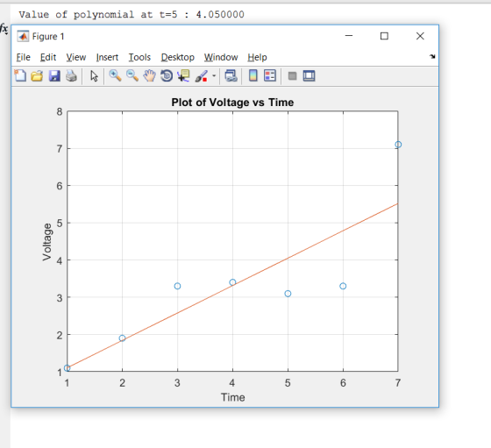Click the MATLAB logo in Figure 1 title bar

23,36
